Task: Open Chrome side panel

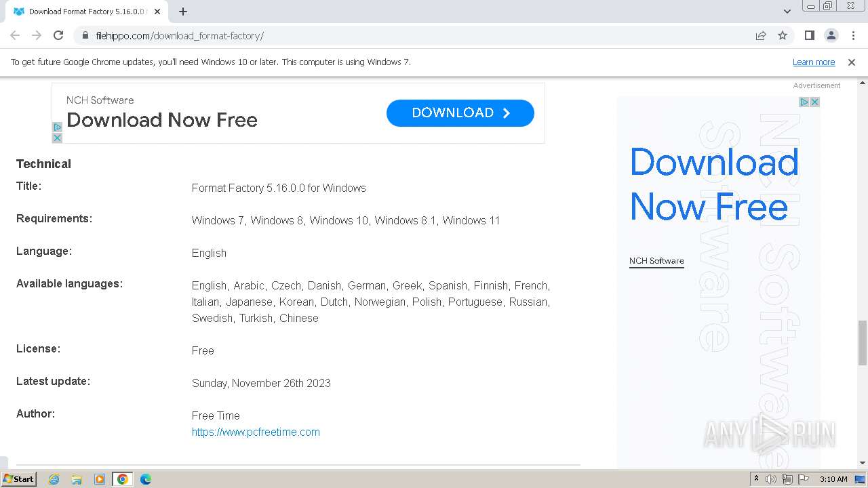Action: pos(810,35)
